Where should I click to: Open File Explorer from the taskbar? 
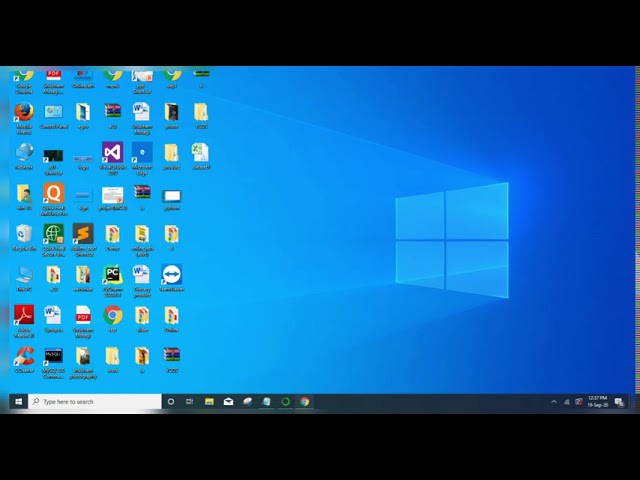pos(209,401)
